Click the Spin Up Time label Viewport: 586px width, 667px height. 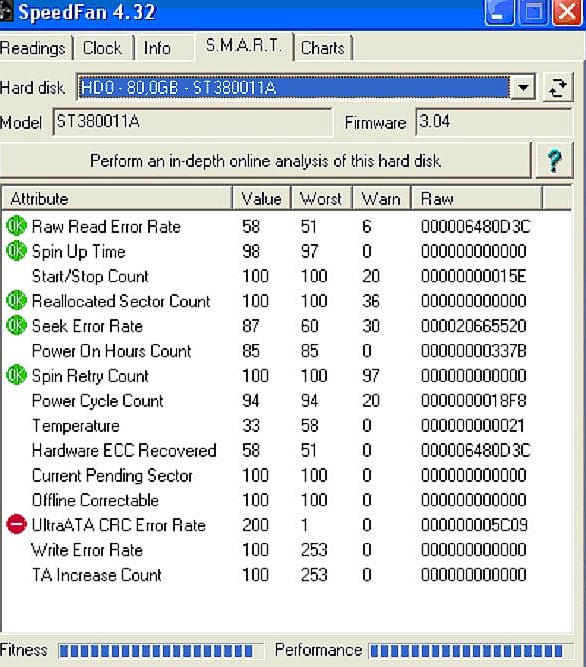click(79, 252)
